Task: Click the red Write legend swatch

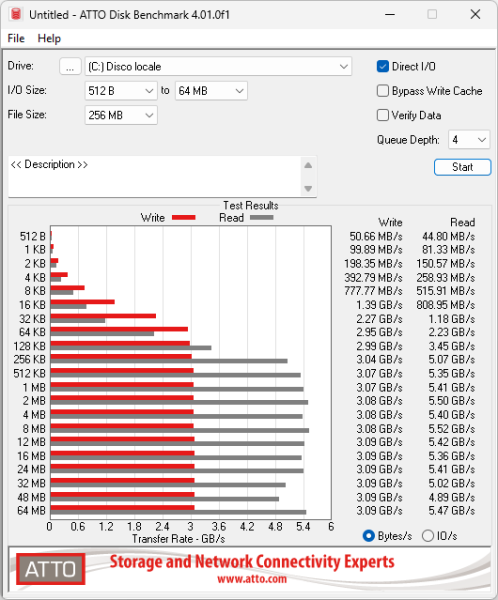Action: (x=184, y=217)
